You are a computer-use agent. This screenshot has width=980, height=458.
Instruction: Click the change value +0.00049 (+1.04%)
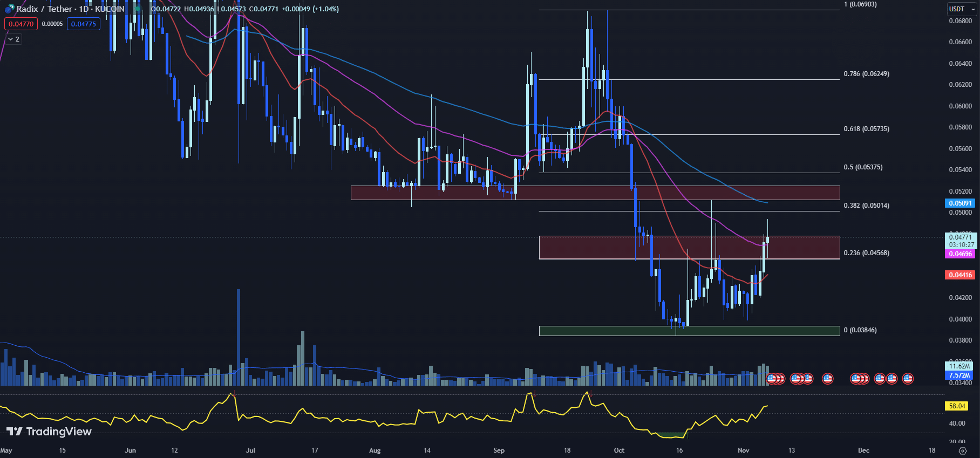click(x=310, y=9)
